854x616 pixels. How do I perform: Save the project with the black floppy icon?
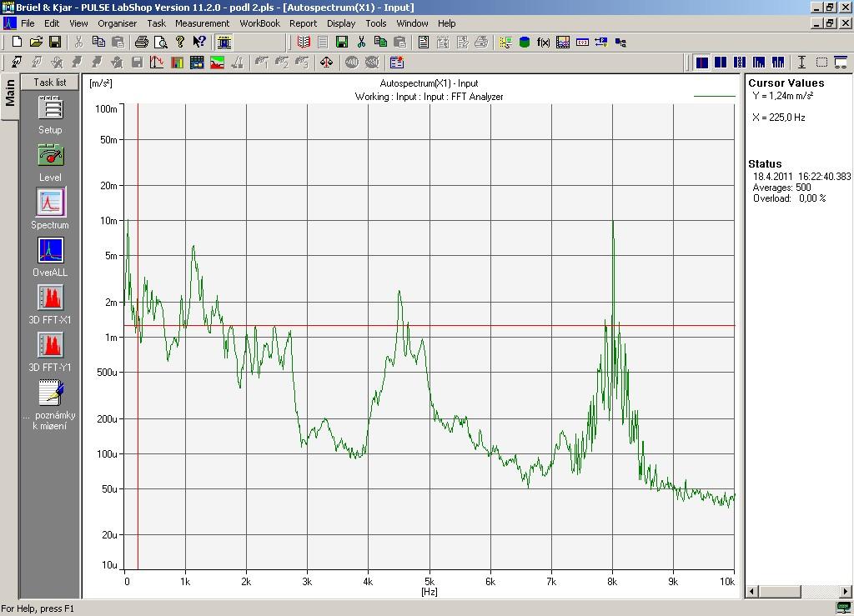[55, 42]
